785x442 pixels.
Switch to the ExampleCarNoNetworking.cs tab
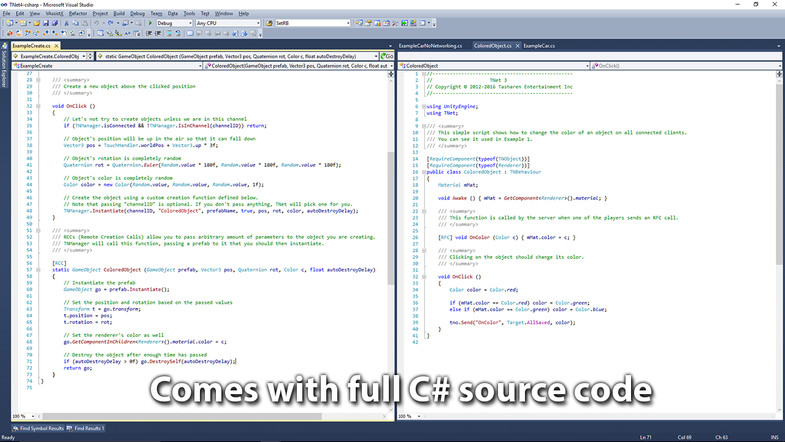coord(431,46)
